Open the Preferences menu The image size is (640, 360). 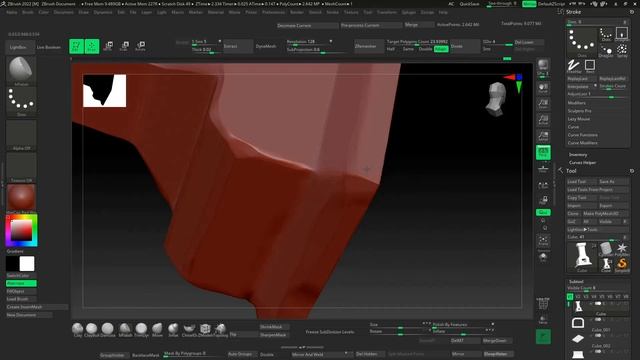pyautogui.click(x=273, y=12)
